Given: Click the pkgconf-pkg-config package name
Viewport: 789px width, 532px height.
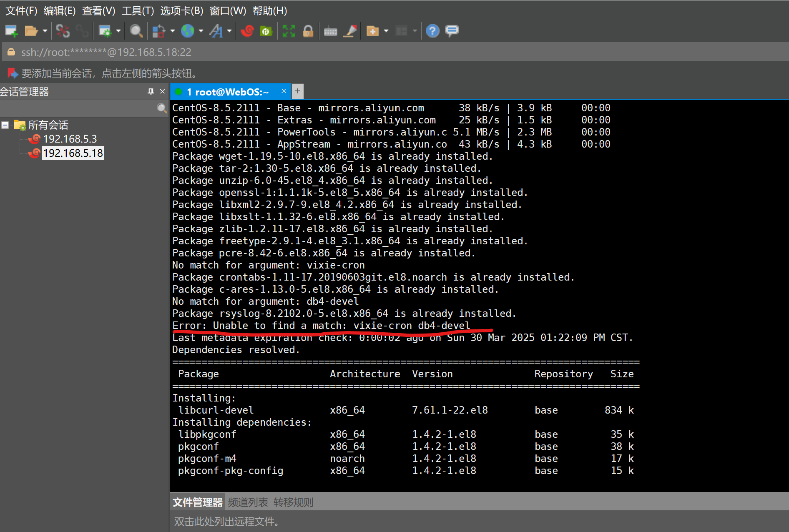Looking at the screenshot, I should pos(231,471).
